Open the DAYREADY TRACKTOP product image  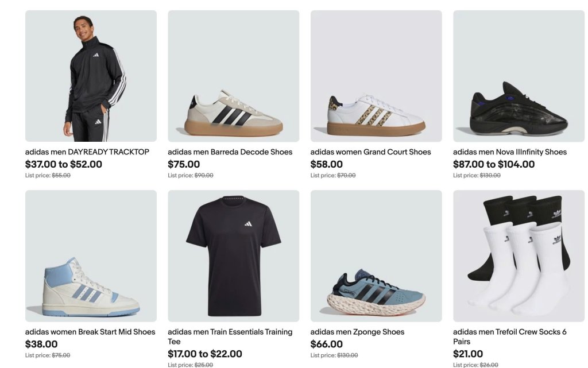[x=91, y=76]
